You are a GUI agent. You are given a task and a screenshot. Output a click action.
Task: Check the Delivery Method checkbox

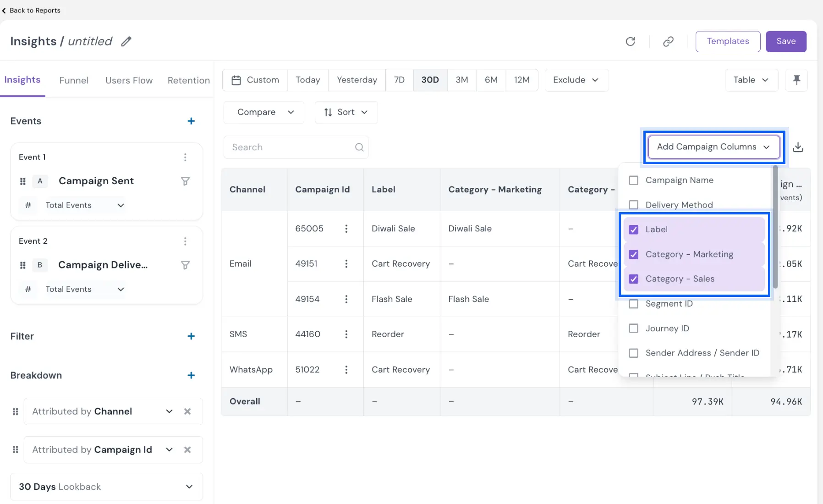633,205
